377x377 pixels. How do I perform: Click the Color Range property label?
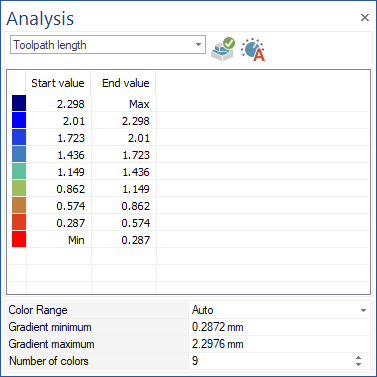coord(38,310)
